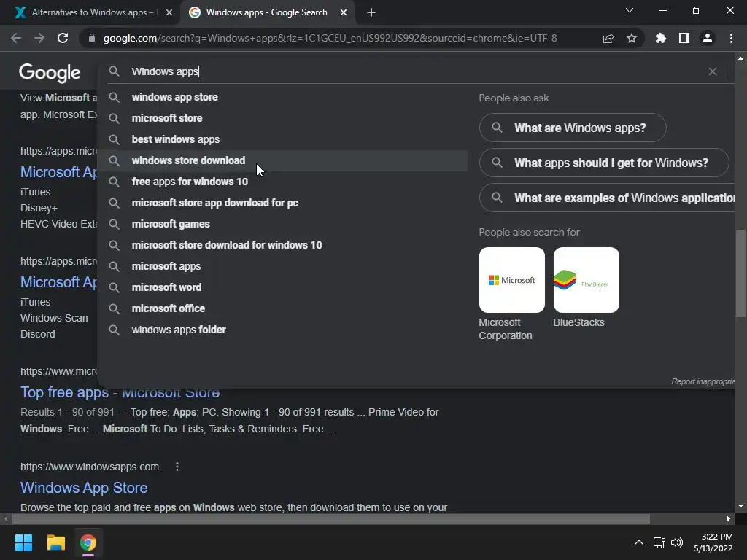
Task: Click the magnifier icon in search box
Action: (114, 71)
